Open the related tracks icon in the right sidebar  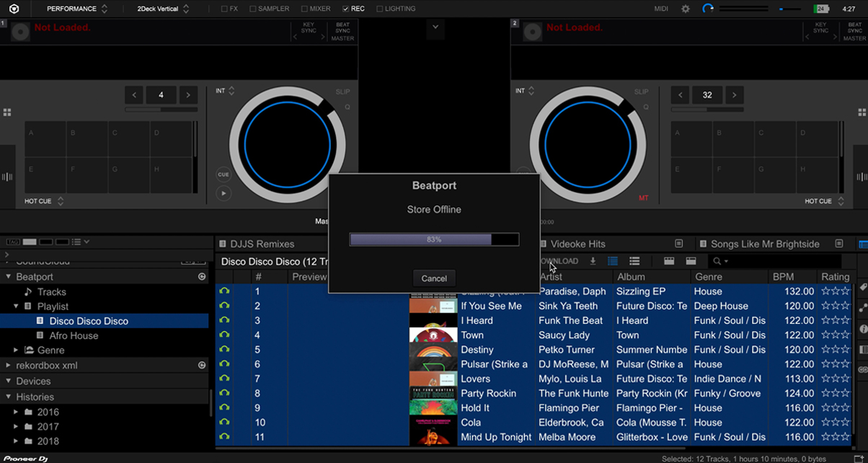click(864, 307)
